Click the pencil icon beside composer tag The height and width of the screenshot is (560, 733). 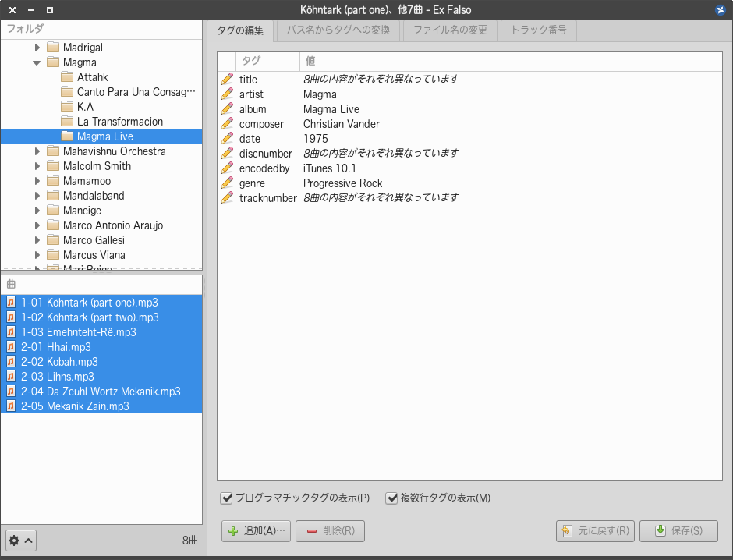click(x=227, y=124)
